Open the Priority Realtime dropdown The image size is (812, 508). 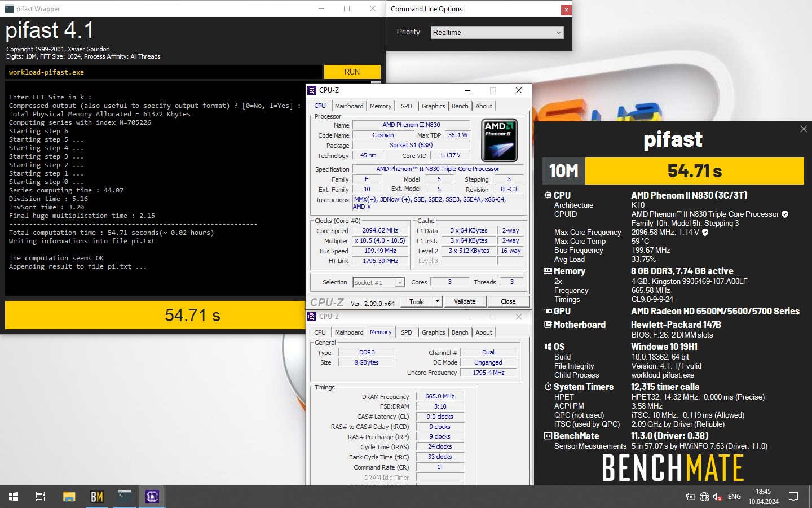click(x=497, y=32)
